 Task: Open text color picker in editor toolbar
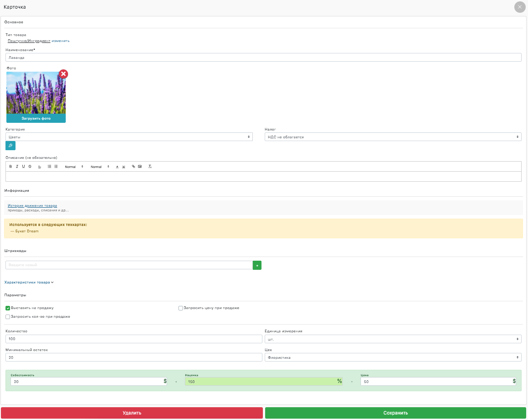point(117,167)
